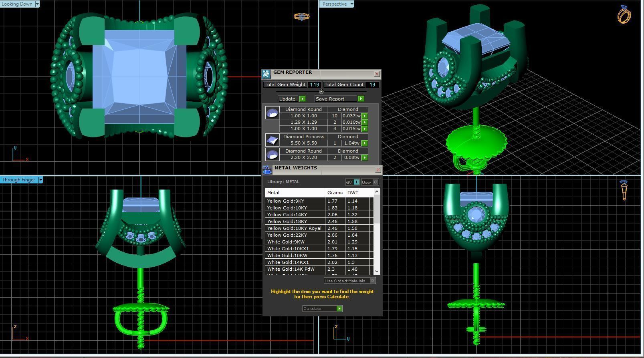The image size is (644, 358).
Task: Click the Gem Reporter panel icon
Action: (266, 74)
